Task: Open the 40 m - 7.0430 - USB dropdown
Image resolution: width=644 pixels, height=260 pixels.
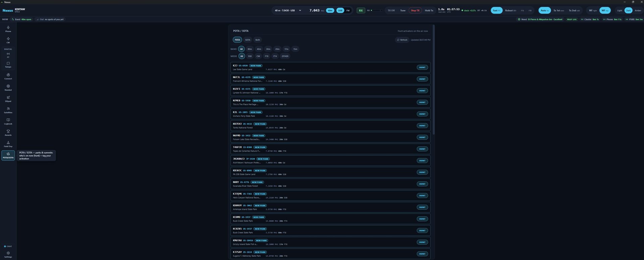Action: (x=288, y=10)
